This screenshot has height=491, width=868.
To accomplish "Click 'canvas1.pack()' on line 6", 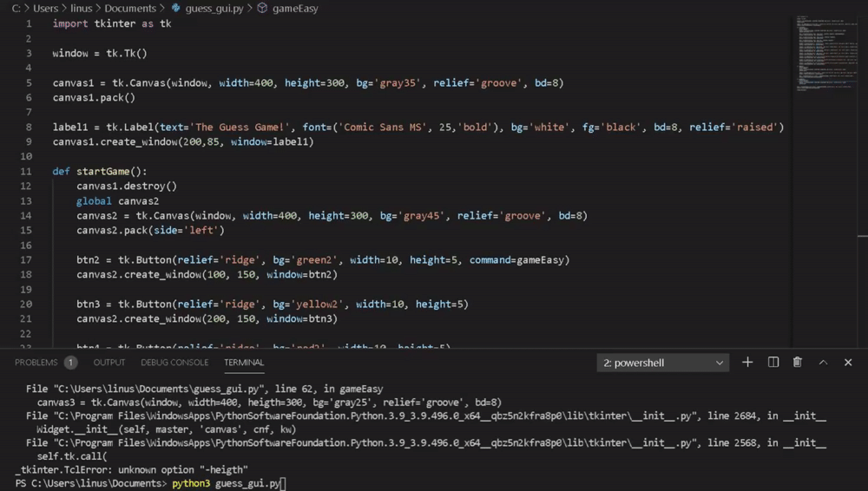I will pyautogui.click(x=94, y=98).
